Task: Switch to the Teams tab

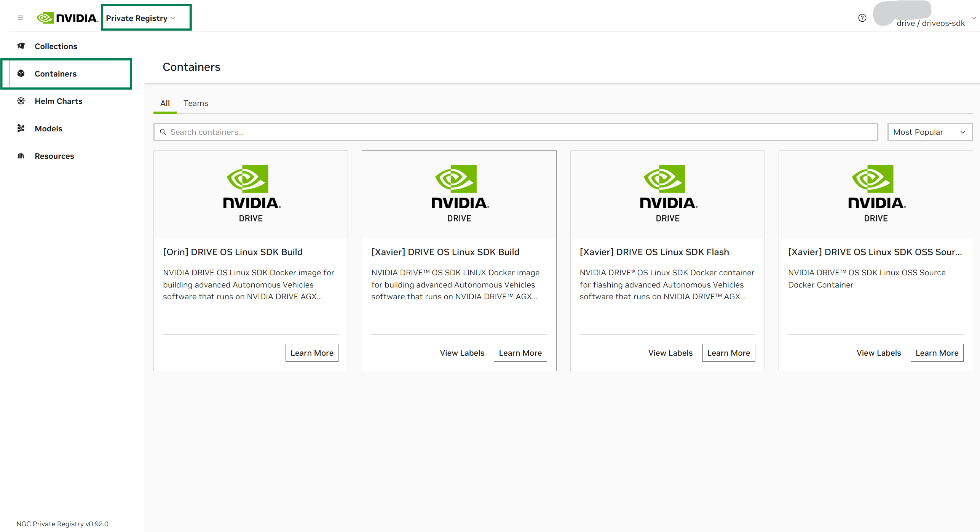Action: click(x=196, y=103)
